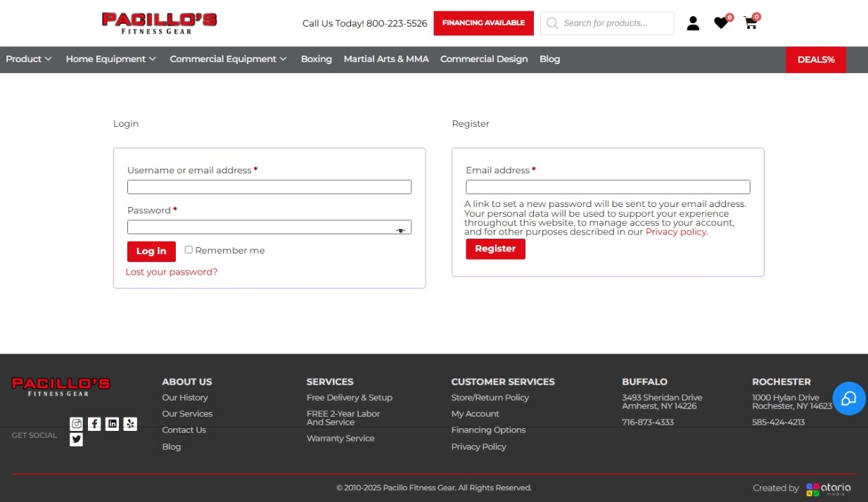
Task: Click the SERVICES footer heading
Action: click(x=330, y=382)
